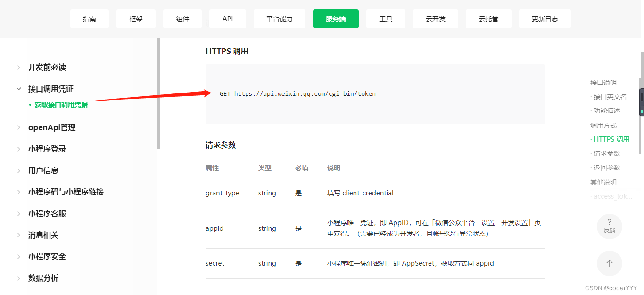Click the sidebar vertical scrollbar

159,94
